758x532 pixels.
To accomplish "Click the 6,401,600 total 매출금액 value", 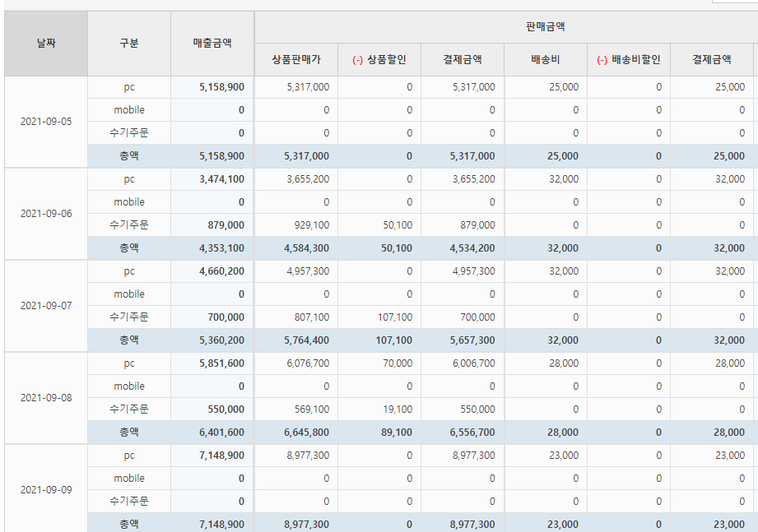I will click(x=221, y=433).
